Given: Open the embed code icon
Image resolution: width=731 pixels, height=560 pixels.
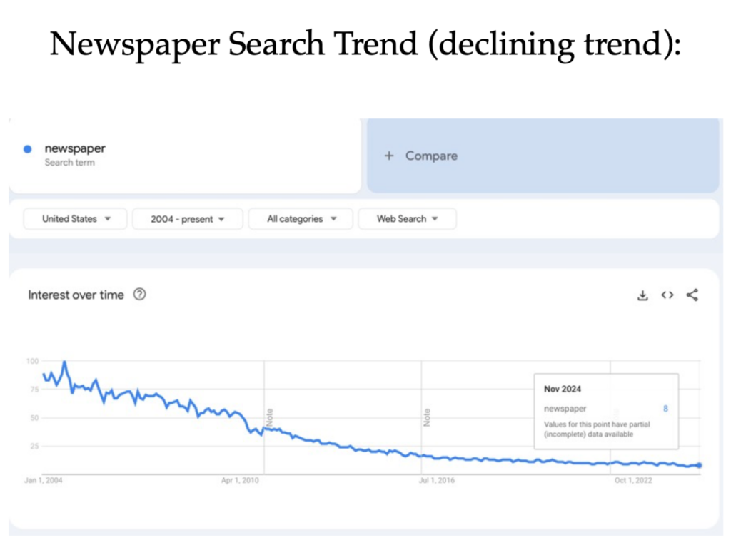Looking at the screenshot, I should tap(667, 295).
